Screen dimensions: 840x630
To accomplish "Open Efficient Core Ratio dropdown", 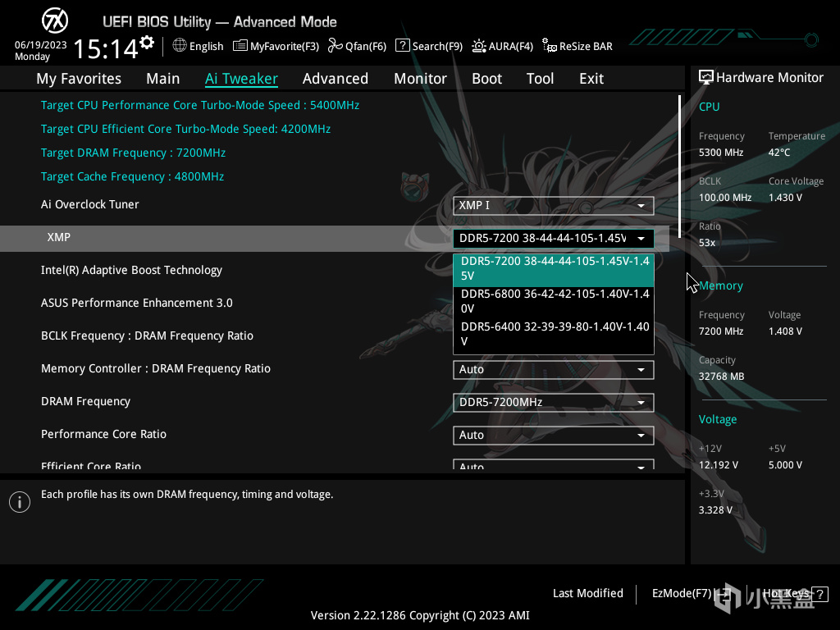I will point(554,464).
